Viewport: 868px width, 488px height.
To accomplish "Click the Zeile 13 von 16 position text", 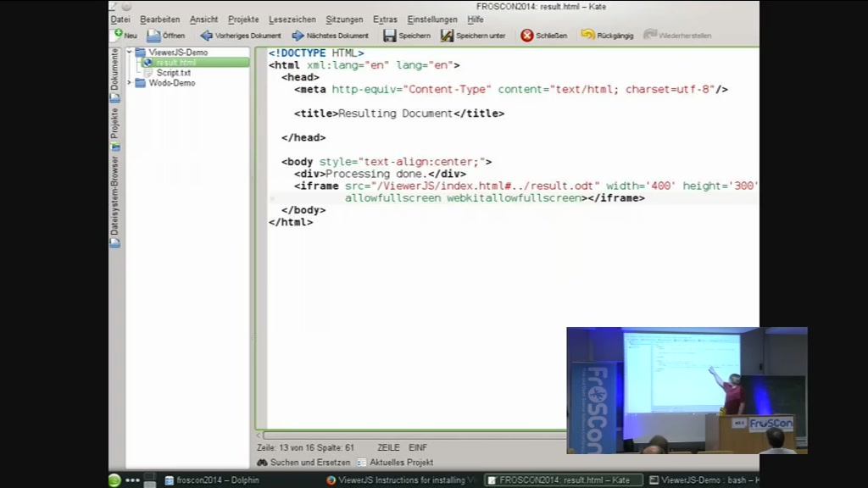I will (305, 447).
